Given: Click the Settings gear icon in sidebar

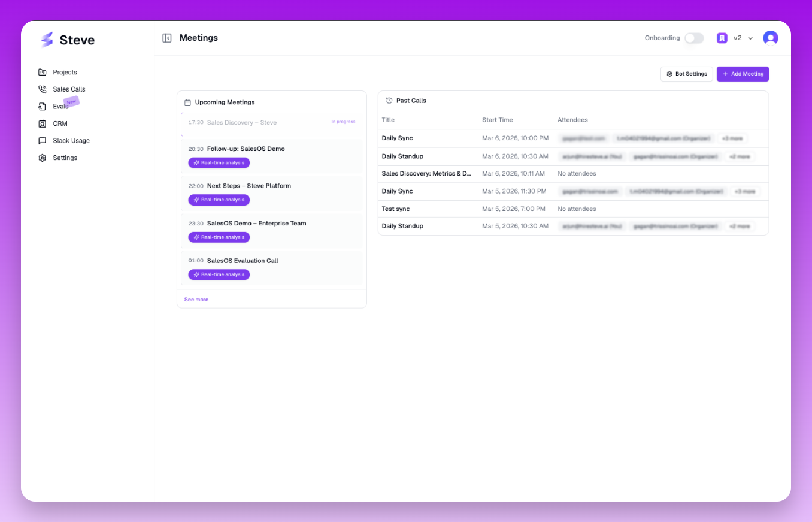Looking at the screenshot, I should click(x=42, y=158).
